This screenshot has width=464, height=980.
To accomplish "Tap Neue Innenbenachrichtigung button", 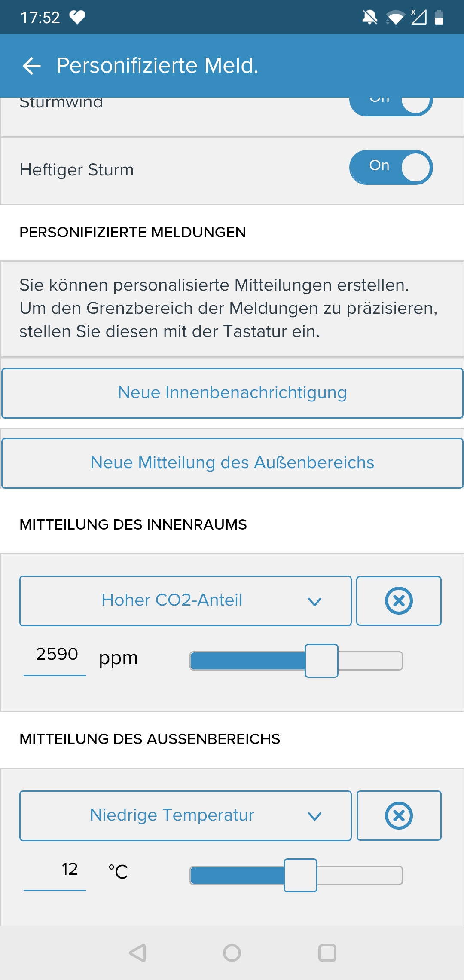I will 232,393.
